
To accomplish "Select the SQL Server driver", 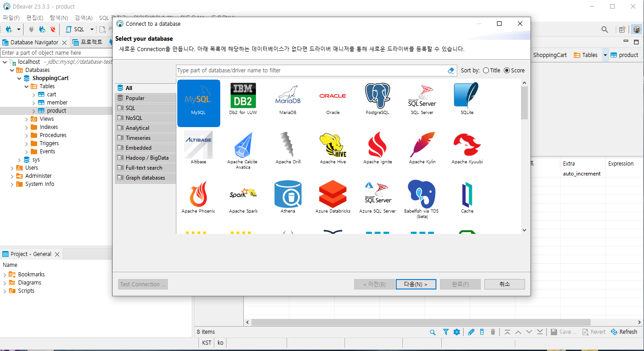I will pos(422,100).
